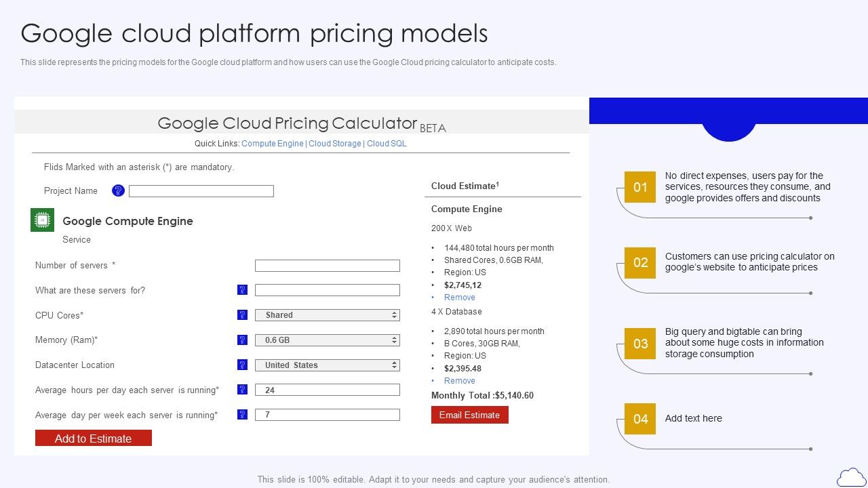Click the Cloud Estimate heading

pyautogui.click(x=465, y=186)
